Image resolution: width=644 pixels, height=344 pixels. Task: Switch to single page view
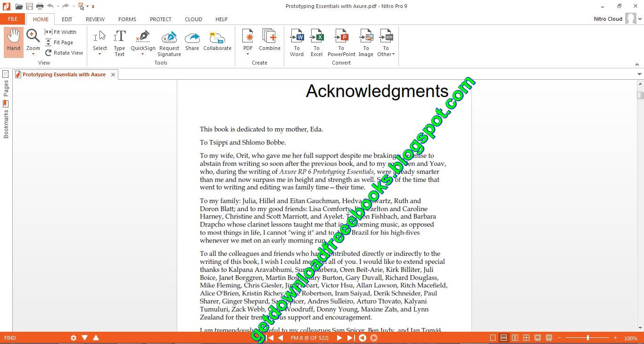tap(493, 338)
